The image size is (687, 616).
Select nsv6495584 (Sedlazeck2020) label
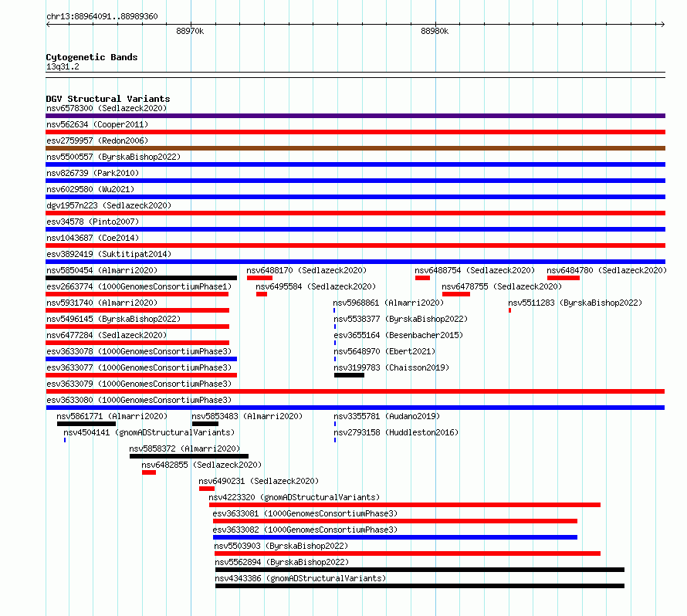click(316, 286)
